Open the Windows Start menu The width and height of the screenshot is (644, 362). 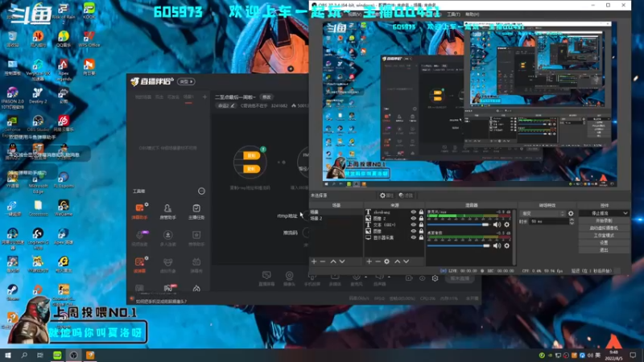point(7,355)
